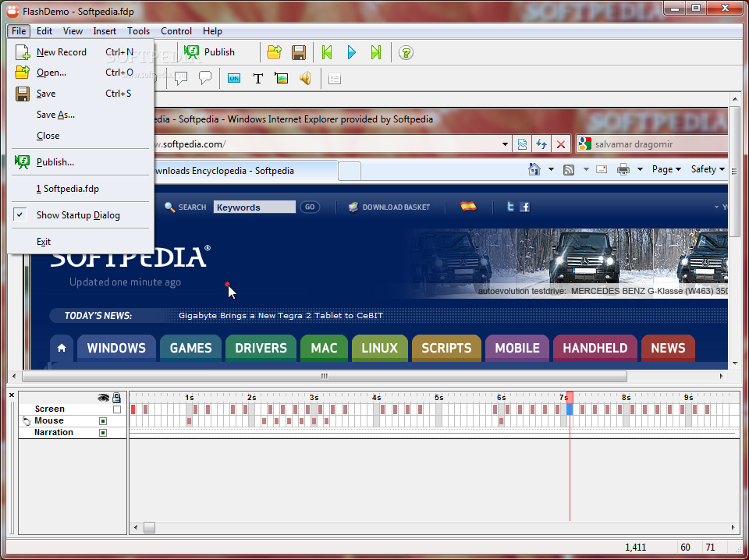This screenshot has width=749, height=560.
Task: Click the GAMES category tab
Action: coord(190,348)
